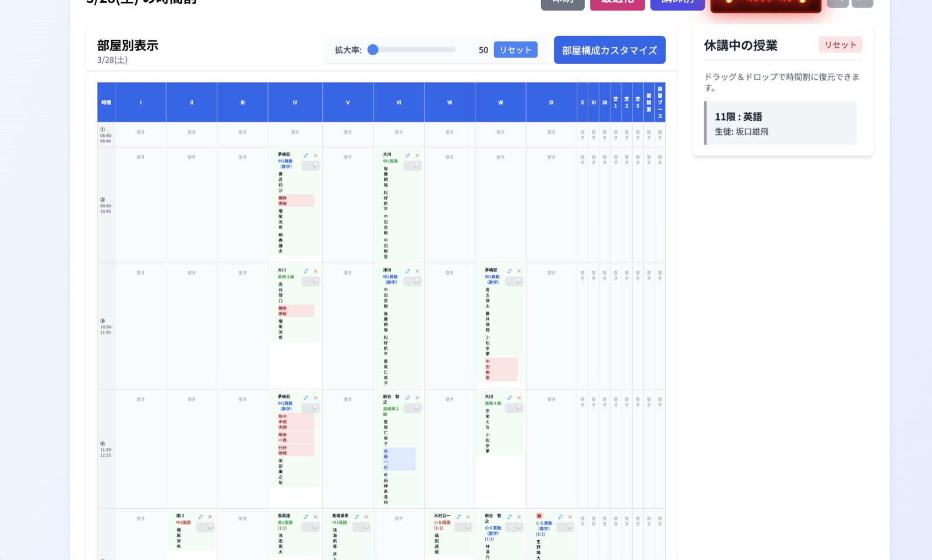Click the 部屋構成カスタマイズ button
The width and height of the screenshot is (932, 560).
(609, 49)
